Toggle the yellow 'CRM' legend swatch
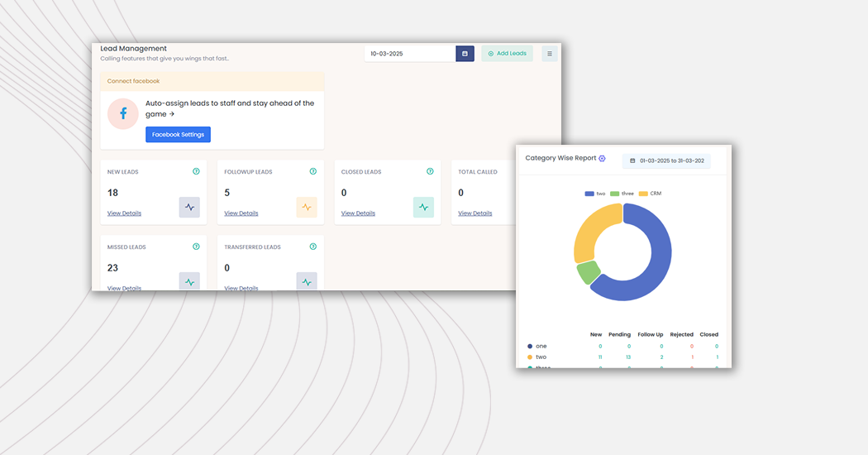 [x=643, y=194]
